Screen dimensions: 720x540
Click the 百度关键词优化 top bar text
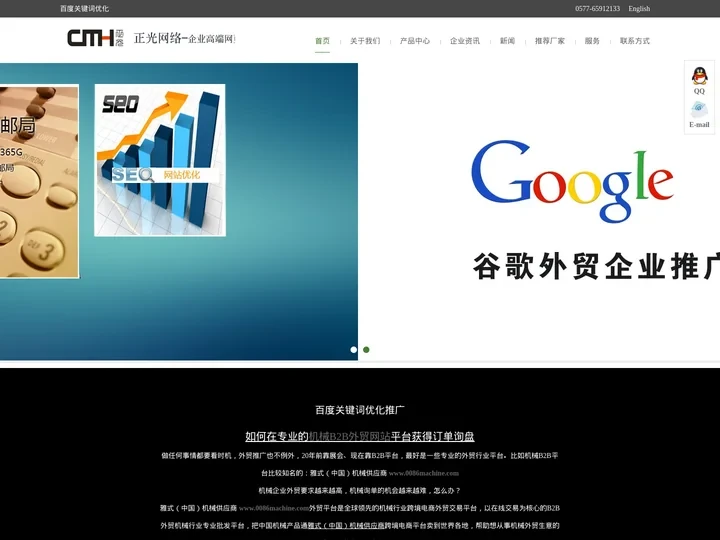point(84,9)
